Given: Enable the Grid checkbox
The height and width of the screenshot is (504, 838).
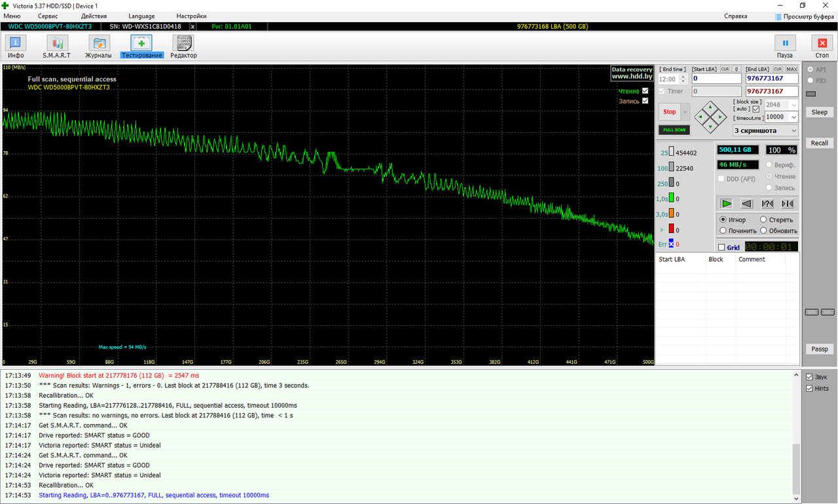Looking at the screenshot, I should pos(721,247).
